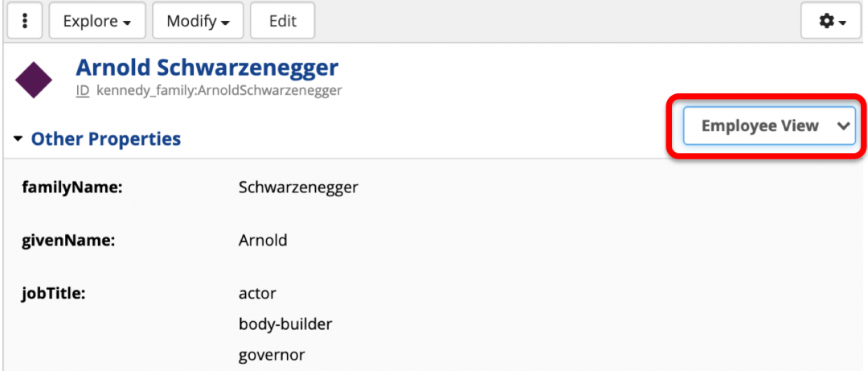Click the Arnold Schwarzenegger title
Image resolution: width=868 pixels, height=371 pixels.
coord(207,67)
